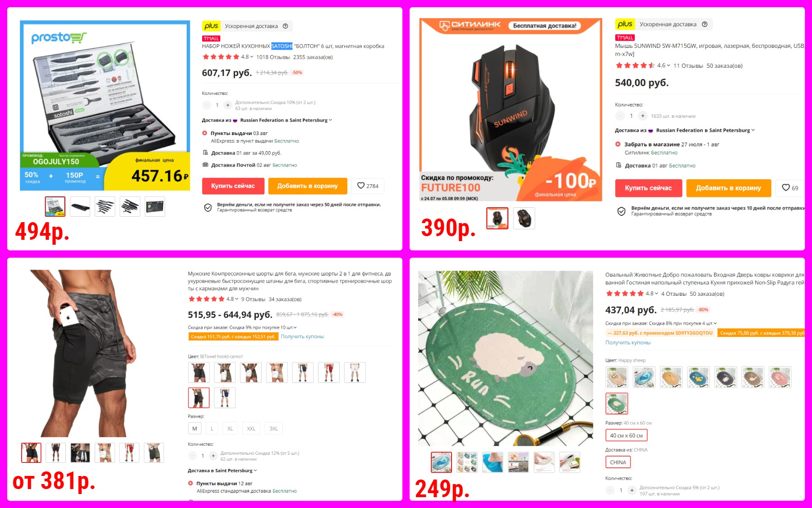Increase the SUNWIND mouse quantity with plus
The image size is (812, 508).
click(x=643, y=116)
